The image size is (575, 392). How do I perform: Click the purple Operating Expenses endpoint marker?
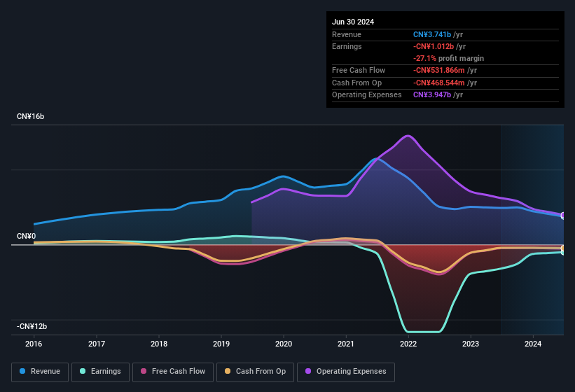click(563, 215)
